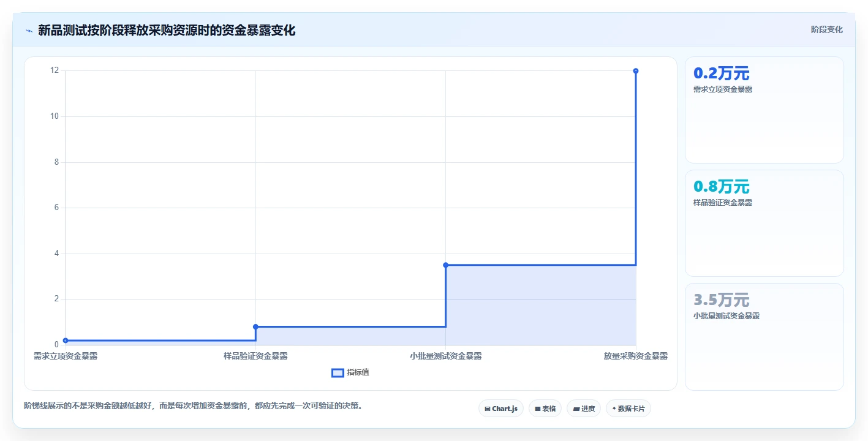
Task: Click the icon inside the 表格 chip
Action: click(538, 409)
